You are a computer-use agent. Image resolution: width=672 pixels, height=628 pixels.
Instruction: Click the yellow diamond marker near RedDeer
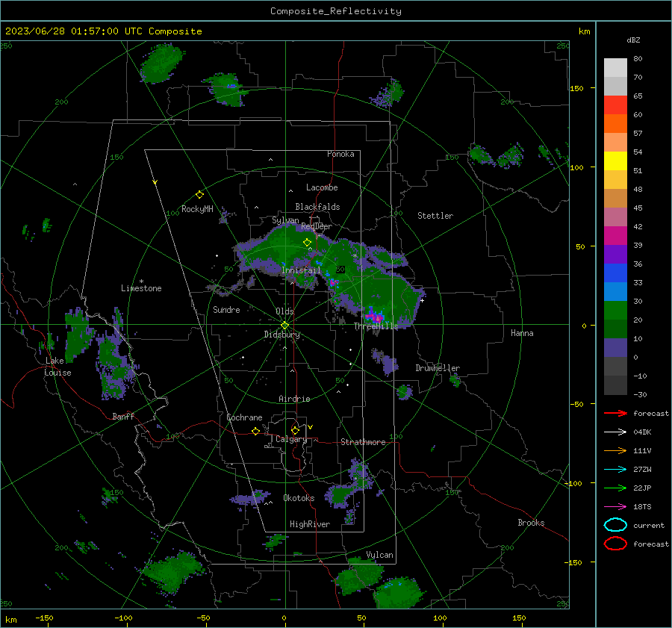(307, 242)
